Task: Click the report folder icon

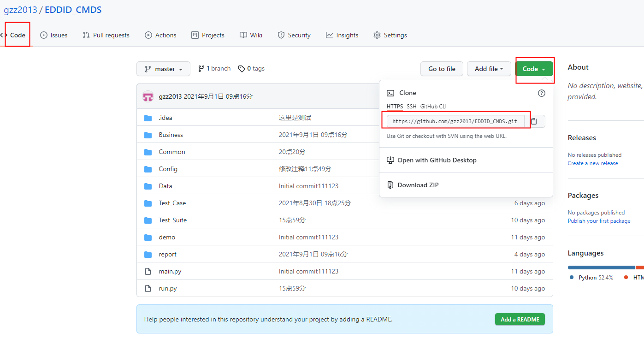Action: click(148, 254)
